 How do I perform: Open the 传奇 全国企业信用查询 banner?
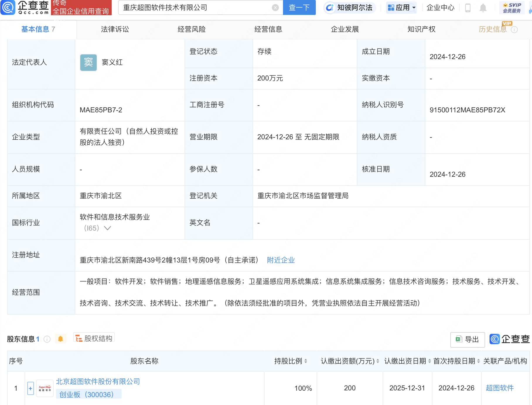click(81, 8)
